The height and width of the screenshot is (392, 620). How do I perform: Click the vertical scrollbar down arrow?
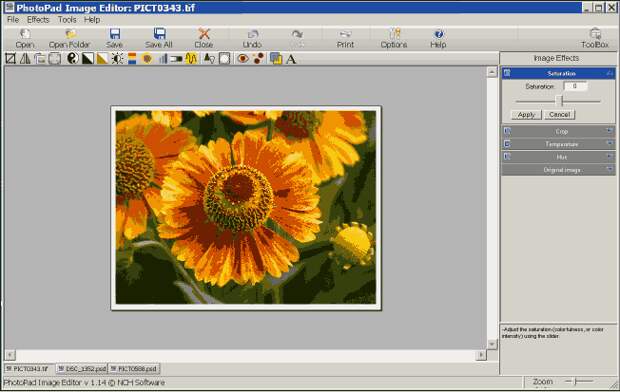(x=491, y=344)
